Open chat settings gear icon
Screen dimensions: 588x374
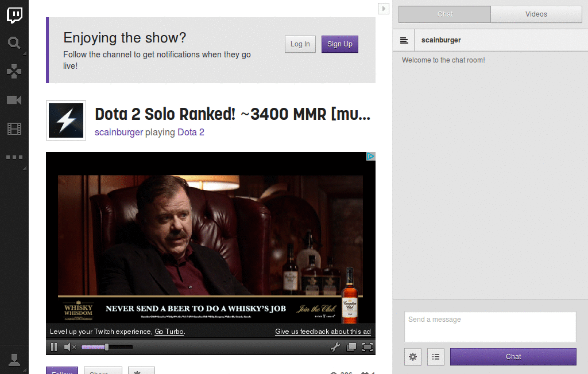[413, 357]
